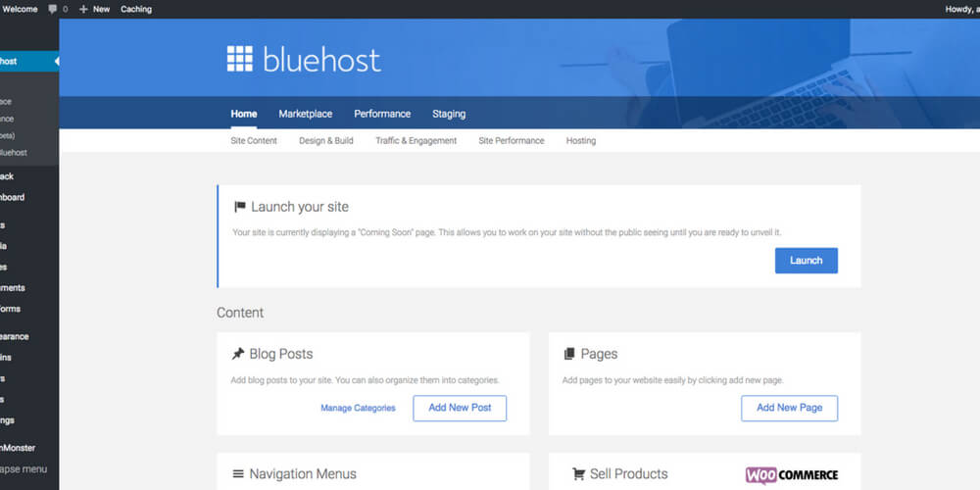
Task: Click the plus New icon in admin bar
Action: click(83, 9)
